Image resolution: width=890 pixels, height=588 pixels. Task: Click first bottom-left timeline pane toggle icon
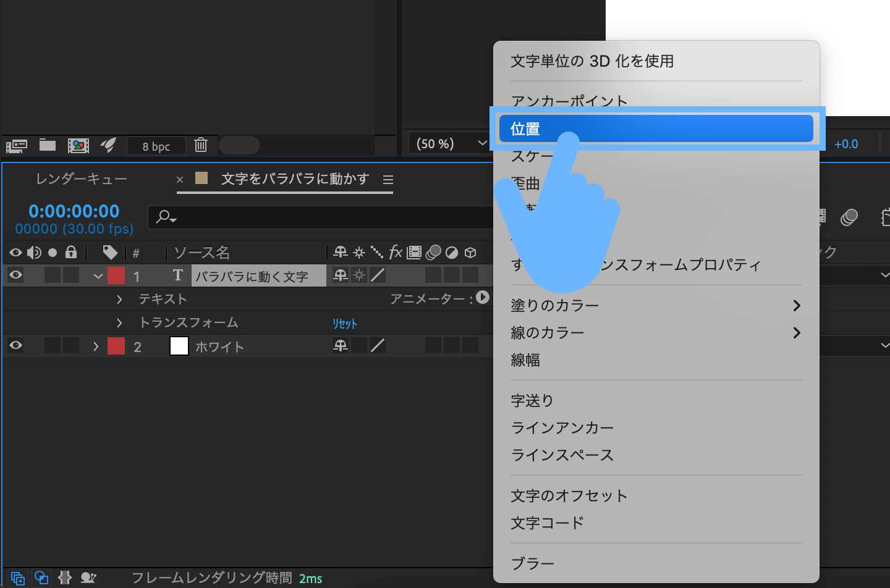coord(17,578)
